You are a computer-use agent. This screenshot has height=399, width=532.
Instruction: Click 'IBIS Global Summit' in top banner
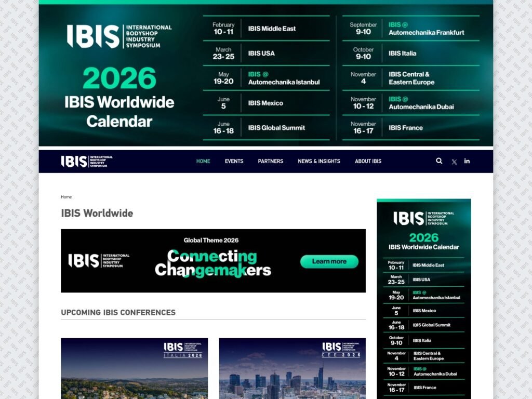click(x=276, y=128)
